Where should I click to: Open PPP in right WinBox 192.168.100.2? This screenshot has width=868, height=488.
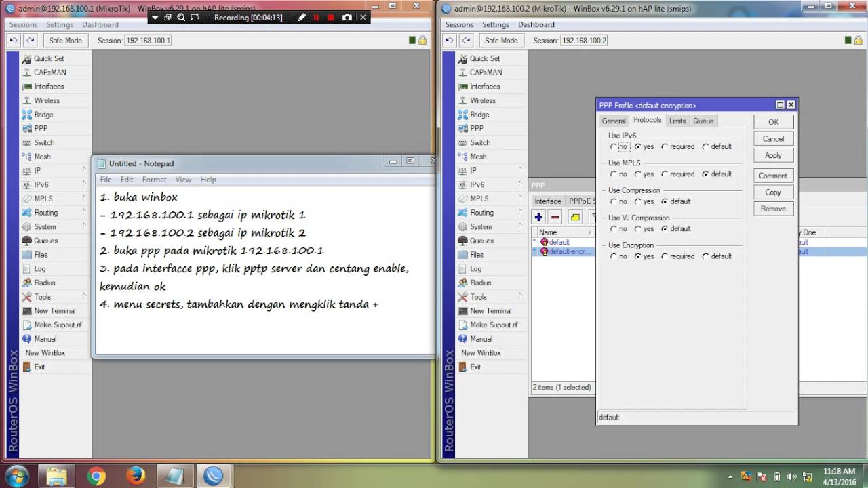(x=477, y=129)
